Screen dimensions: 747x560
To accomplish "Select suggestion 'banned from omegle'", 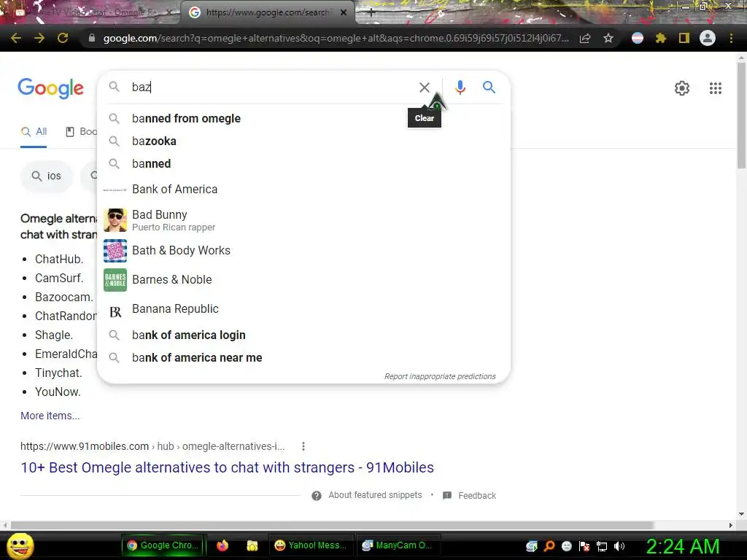I will [x=303, y=119].
